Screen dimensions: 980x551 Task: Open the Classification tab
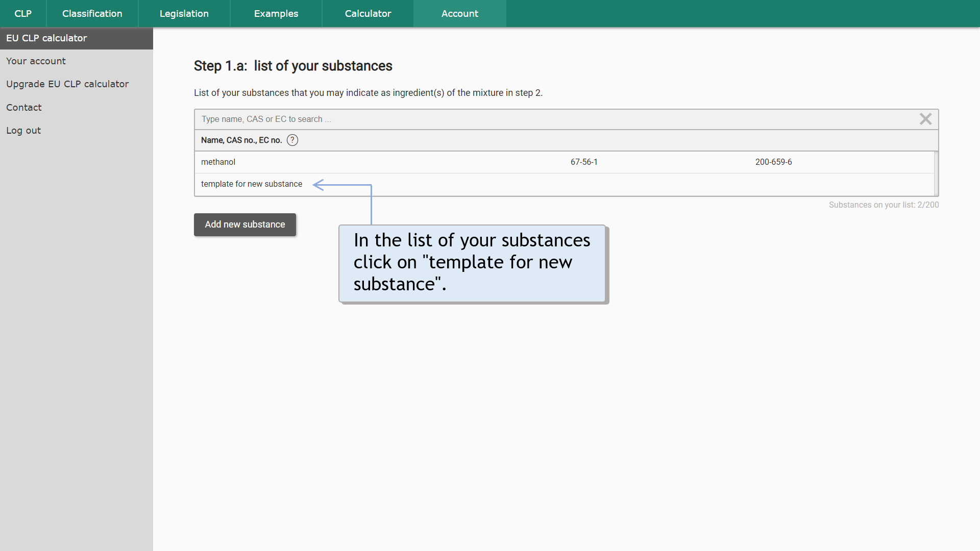coord(91,13)
